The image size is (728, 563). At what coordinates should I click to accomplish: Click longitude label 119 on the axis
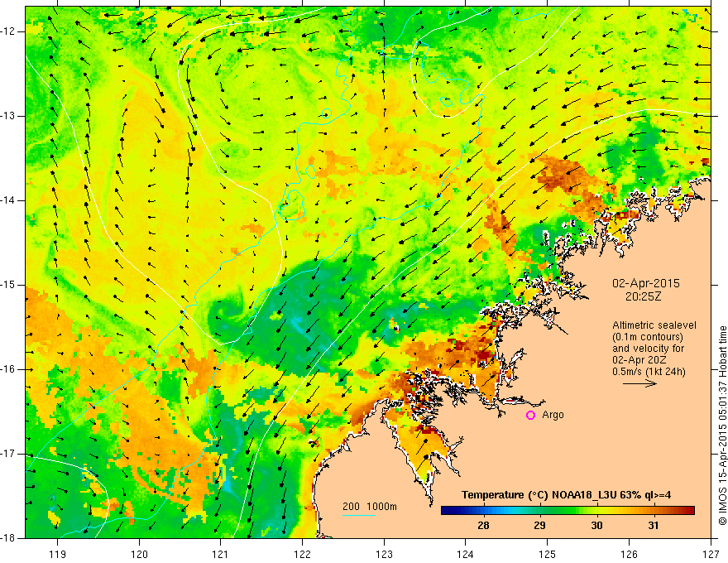[58, 554]
